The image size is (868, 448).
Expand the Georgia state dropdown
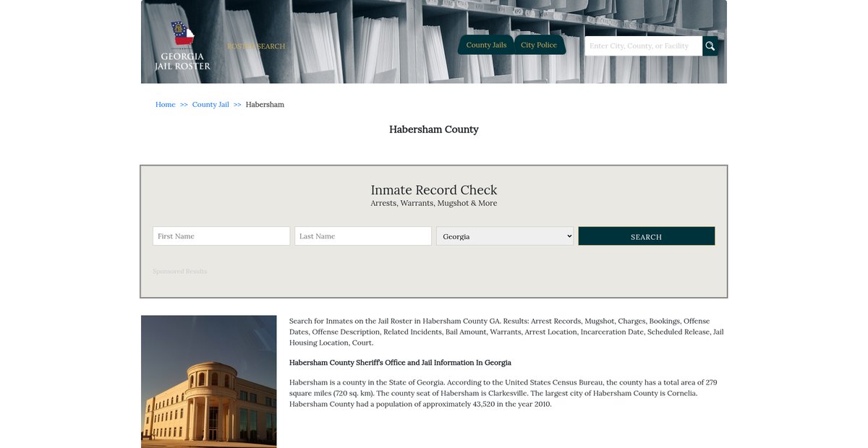tap(505, 236)
